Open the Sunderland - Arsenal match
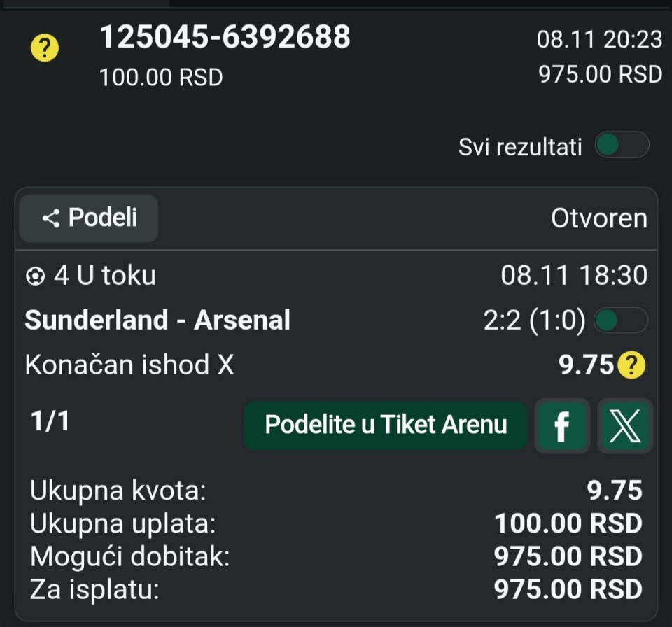This screenshot has height=627, width=672. (157, 320)
